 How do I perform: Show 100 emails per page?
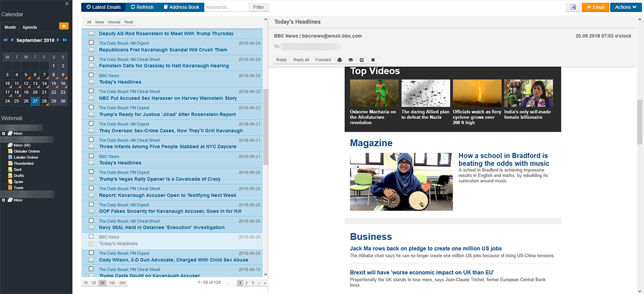[x=112, y=283]
